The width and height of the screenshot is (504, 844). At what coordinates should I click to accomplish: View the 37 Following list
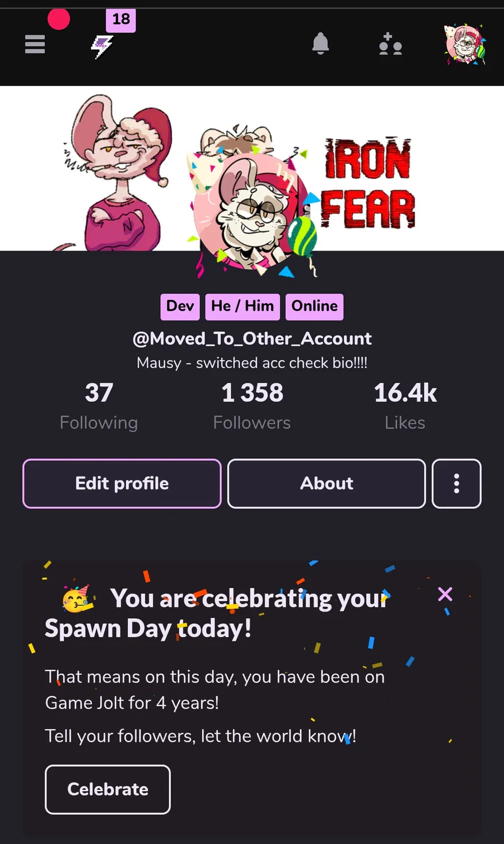point(99,406)
